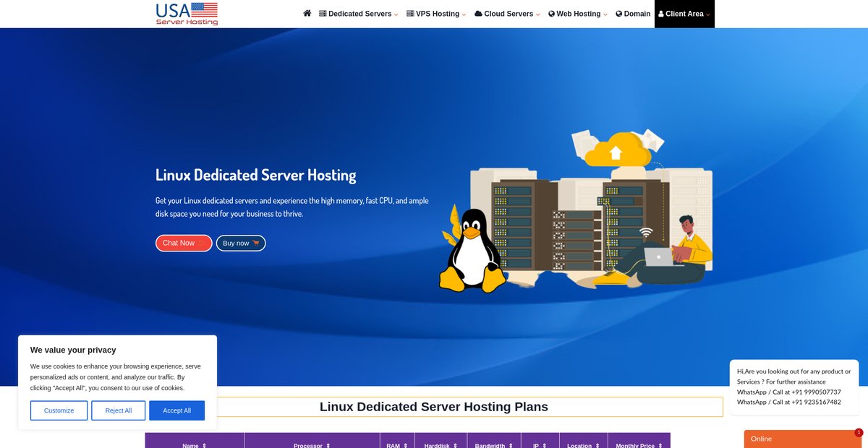
Task: Expand the Cloud Servers menu
Action: (507, 14)
